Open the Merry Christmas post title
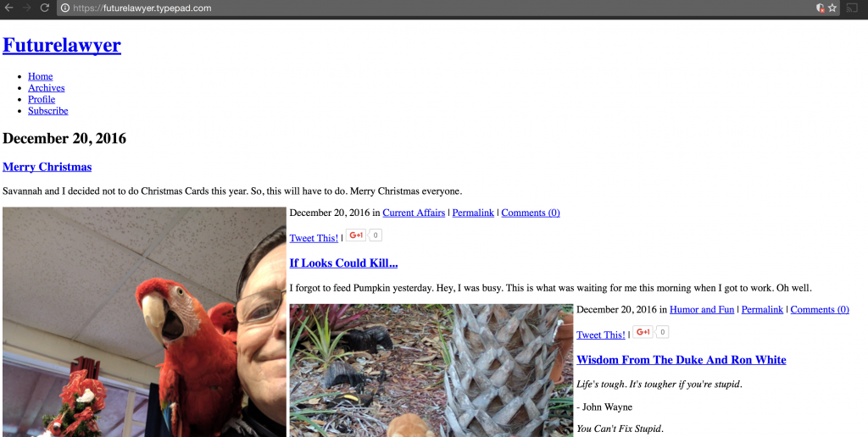Screen dimensions: 868x437 click(x=47, y=167)
